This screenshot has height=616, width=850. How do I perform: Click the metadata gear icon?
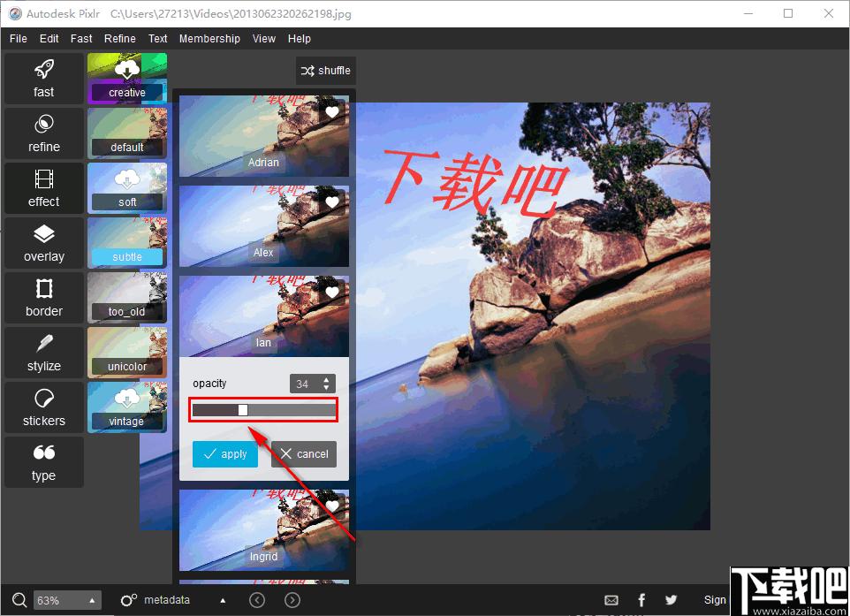tap(128, 600)
